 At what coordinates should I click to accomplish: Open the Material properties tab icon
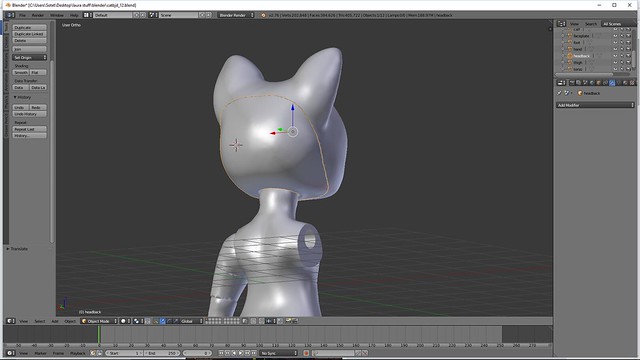click(625, 83)
